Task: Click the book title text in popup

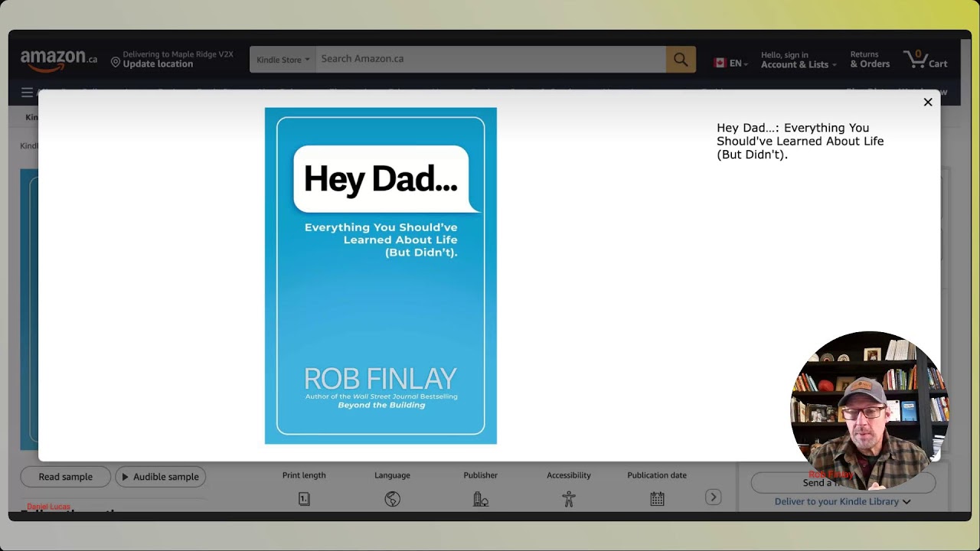Action: (800, 141)
